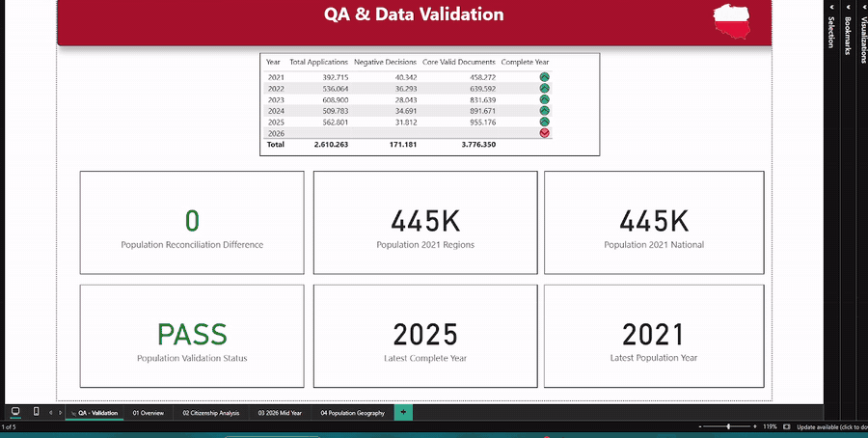Viewport: 868px width, 438px height.
Task: Go to 04 Population Geography tab
Action: [x=352, y=413]
